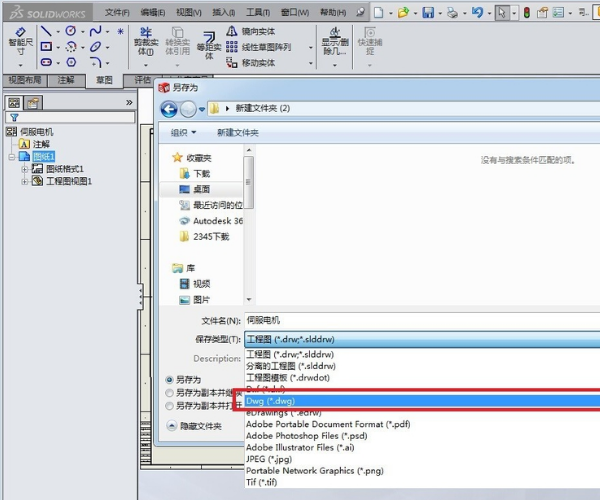
Task: Click the Trim Entities tool
Action: [x=146, y=41]
